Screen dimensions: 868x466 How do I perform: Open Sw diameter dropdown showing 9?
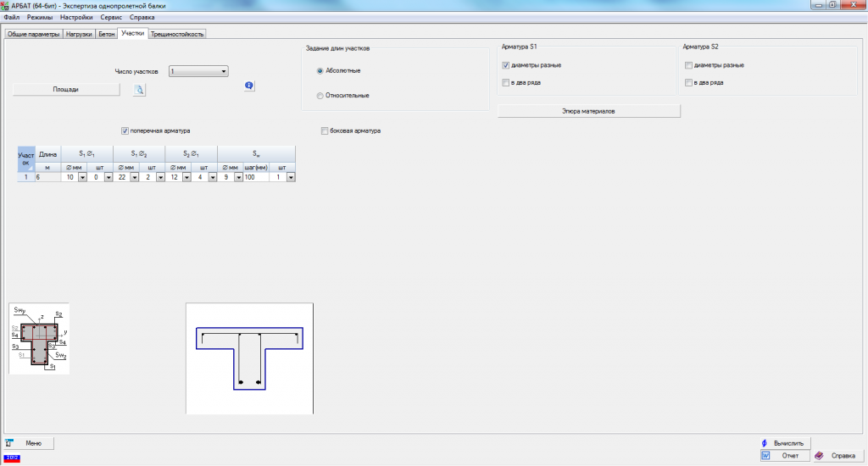(238, 177)
